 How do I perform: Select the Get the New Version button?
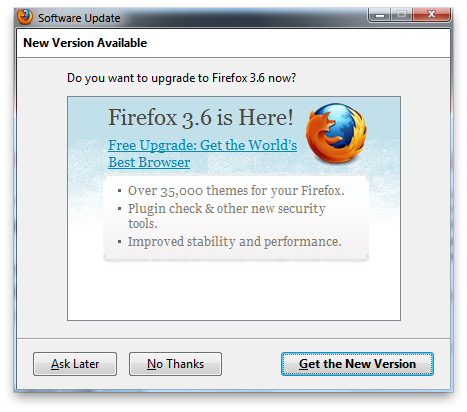point(357,364)
